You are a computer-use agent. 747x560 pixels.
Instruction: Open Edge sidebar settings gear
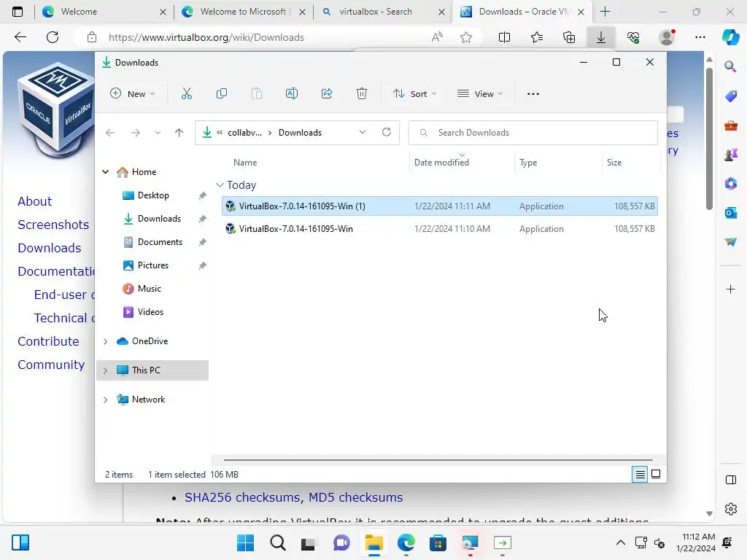(731, 508)
